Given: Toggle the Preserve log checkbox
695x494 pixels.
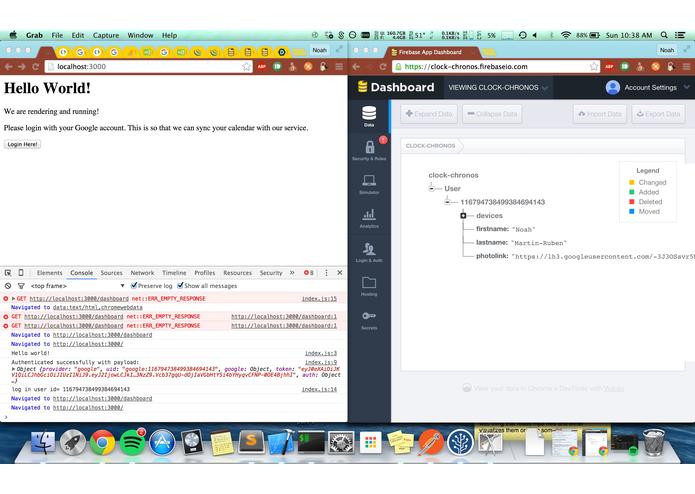Looking at the screenshot, I should click(134, 285).
